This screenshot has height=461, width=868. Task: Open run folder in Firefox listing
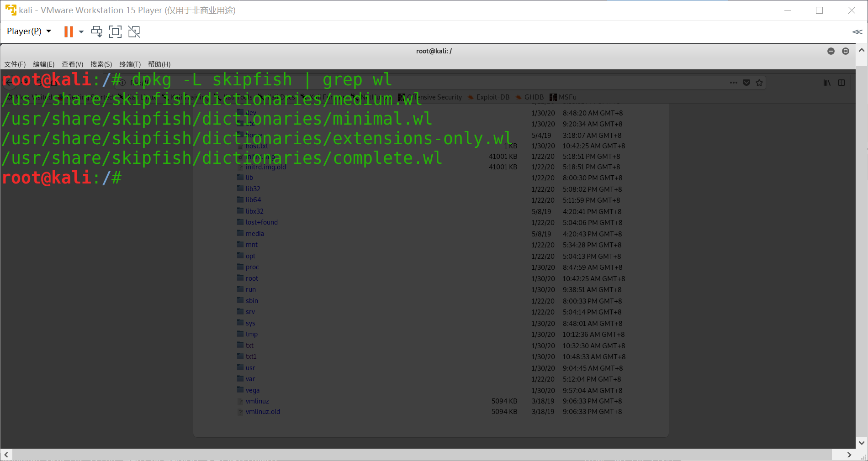tap(251, 289)
